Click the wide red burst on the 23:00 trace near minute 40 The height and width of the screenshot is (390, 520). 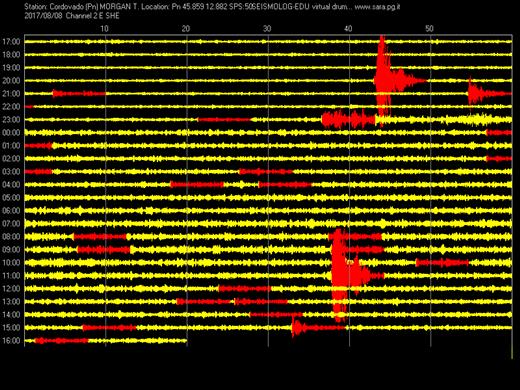348,119
